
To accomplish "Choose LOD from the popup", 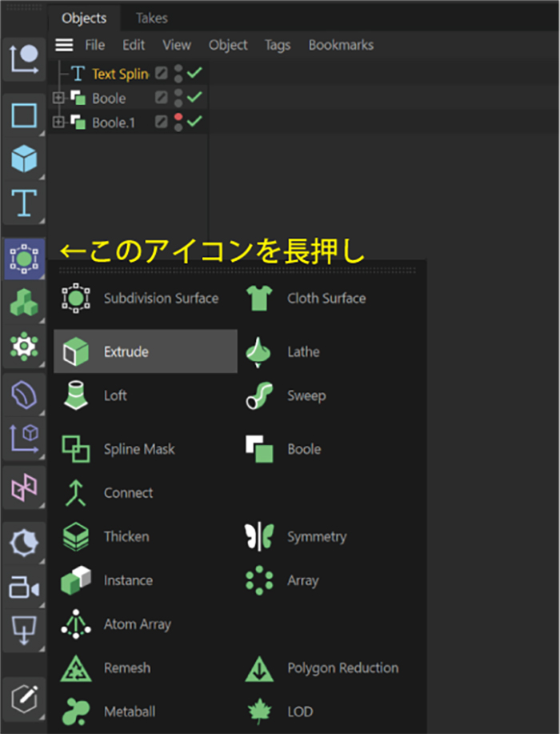I will 330,712.
